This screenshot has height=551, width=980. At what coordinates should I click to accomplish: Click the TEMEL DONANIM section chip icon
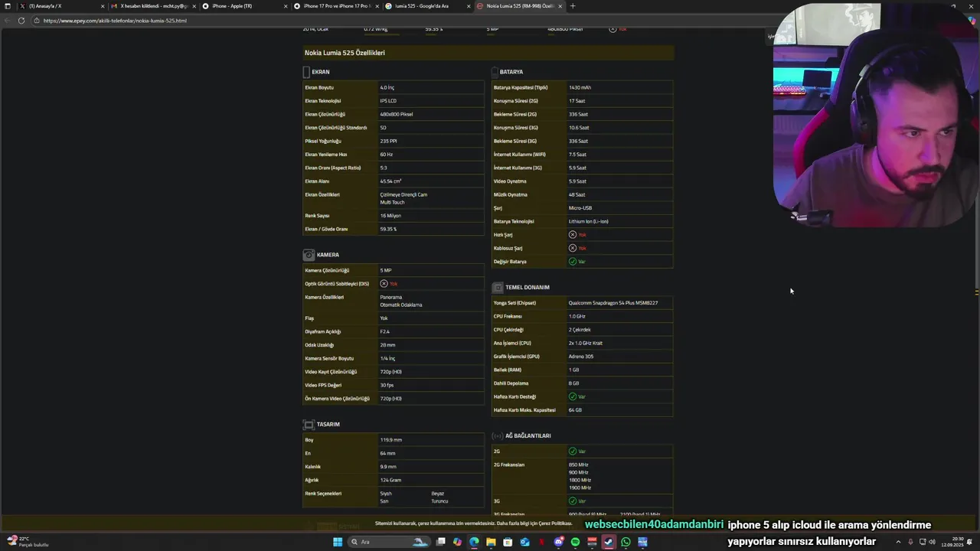[x=498, y=288]
